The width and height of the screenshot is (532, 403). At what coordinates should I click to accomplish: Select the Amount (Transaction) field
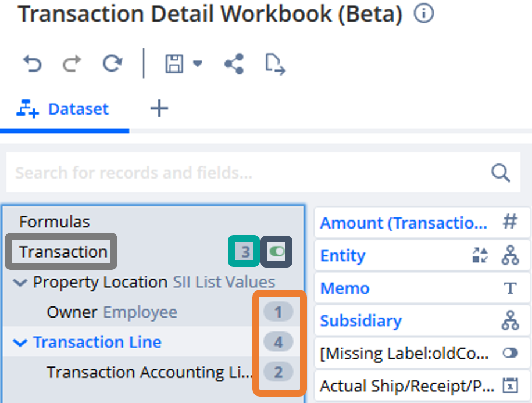tap(404, 223)
